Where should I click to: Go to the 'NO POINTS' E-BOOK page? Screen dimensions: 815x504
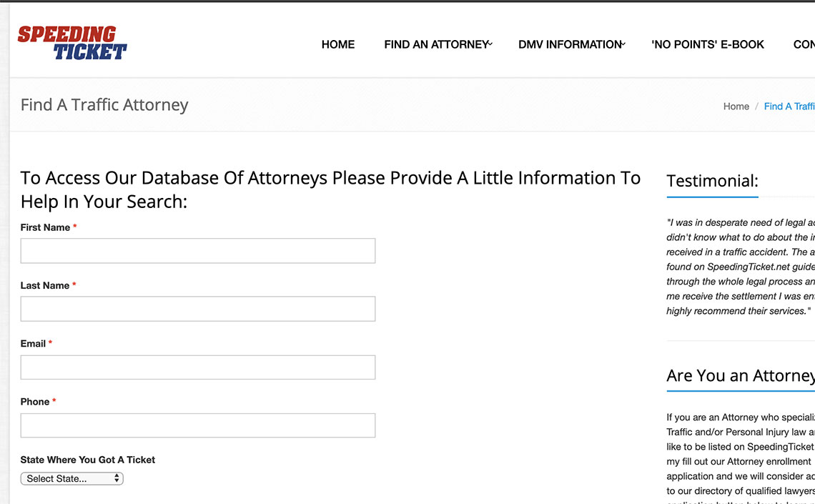[708, 45]
